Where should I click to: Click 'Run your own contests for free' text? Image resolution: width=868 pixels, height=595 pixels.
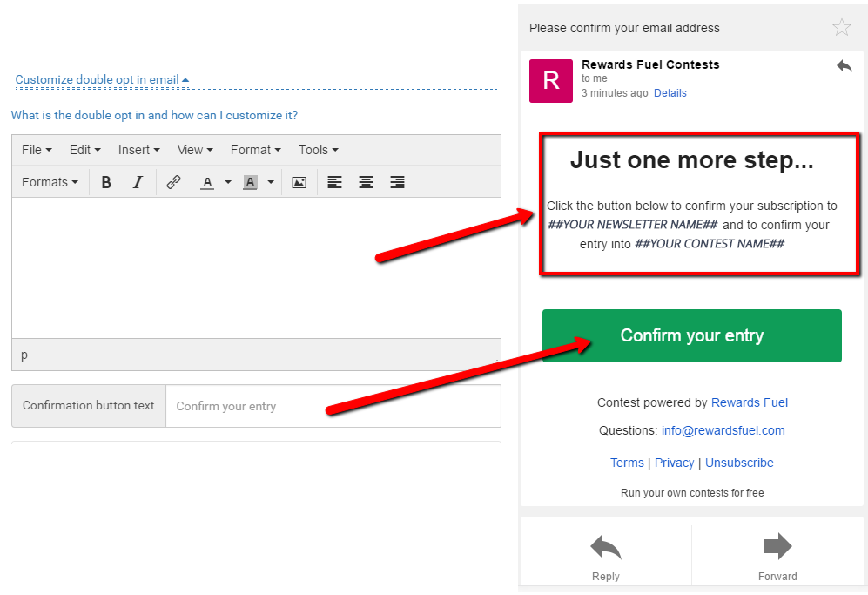[692, 492]
